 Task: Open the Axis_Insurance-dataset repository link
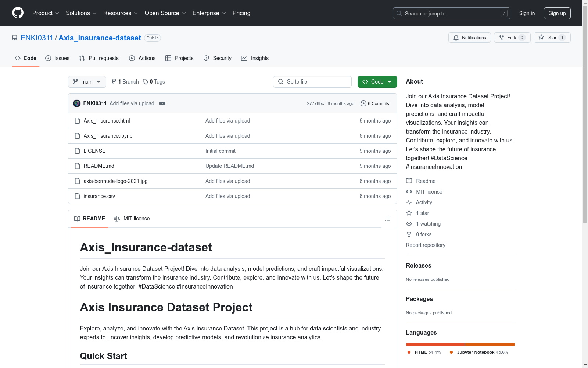click(100, 38)
